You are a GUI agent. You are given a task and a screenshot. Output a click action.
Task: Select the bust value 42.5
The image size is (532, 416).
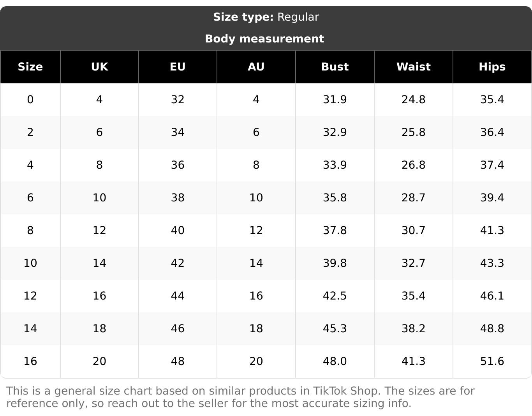click(x=335, y=296)
